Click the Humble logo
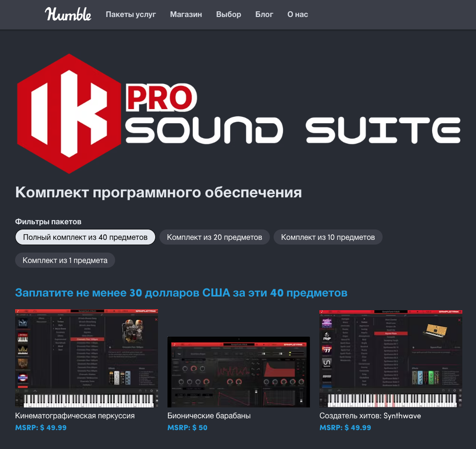Screen dimensions: 476x449 pyautogui.click(x=68, y=14)
